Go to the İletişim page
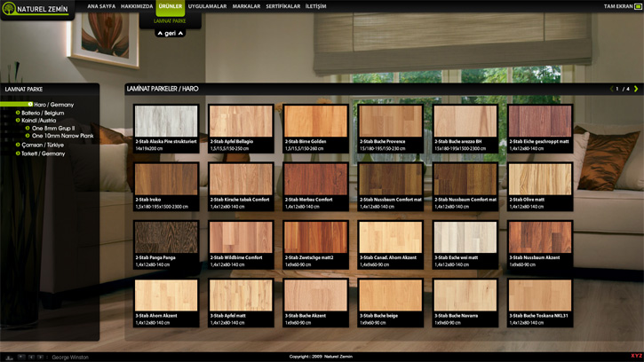This screenshot has width=644, height=362. click(315, 6)
